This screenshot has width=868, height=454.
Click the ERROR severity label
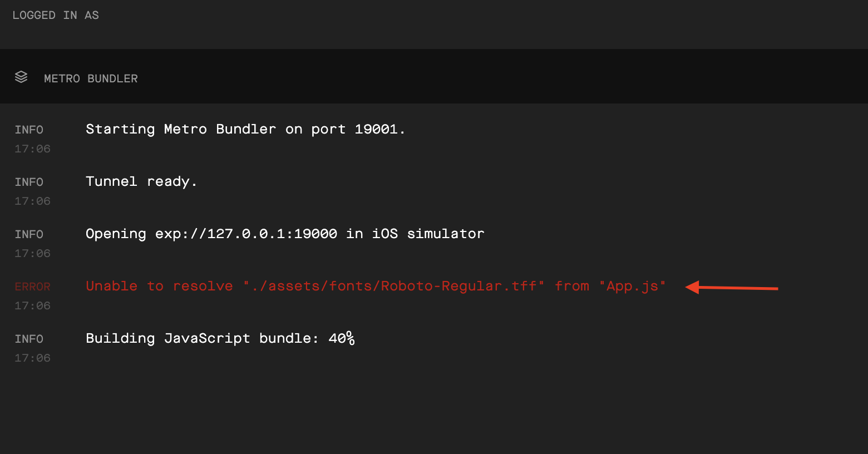(x=32, y=286)
